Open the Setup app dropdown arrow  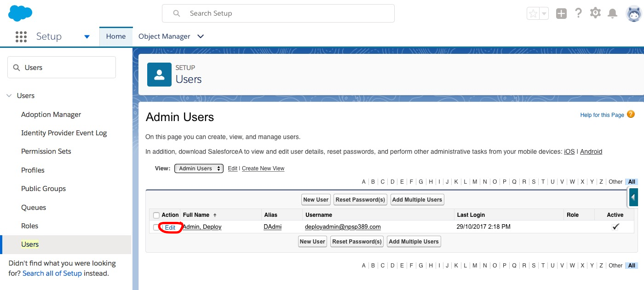[87, 37]
